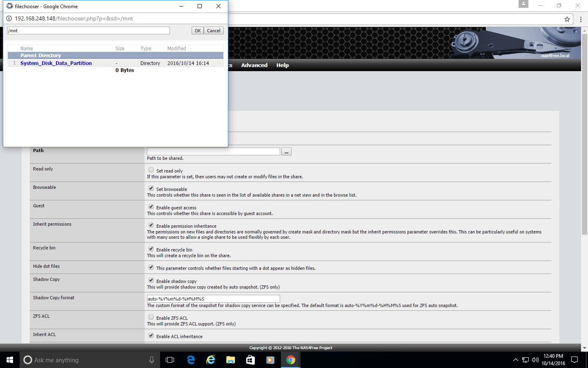Viewport: 588px width, 368px height.
Task: Open Chrome three-dot menu
Action: tap(581, 19)
